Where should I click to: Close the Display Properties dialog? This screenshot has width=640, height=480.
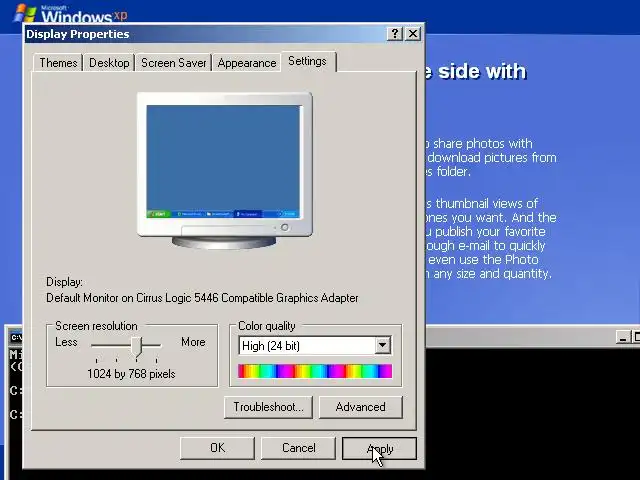point(413,33)
